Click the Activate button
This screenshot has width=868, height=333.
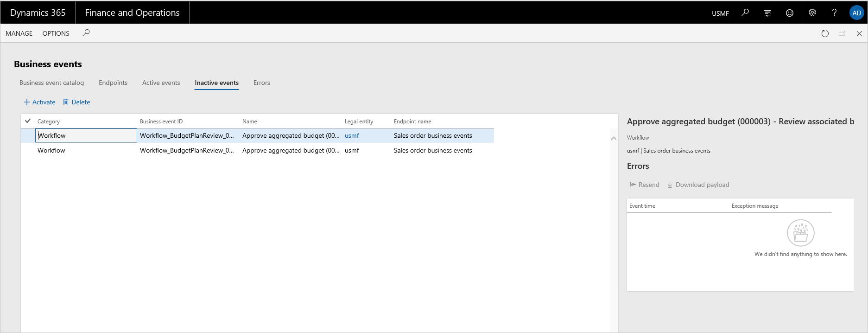tap(39, 102)
